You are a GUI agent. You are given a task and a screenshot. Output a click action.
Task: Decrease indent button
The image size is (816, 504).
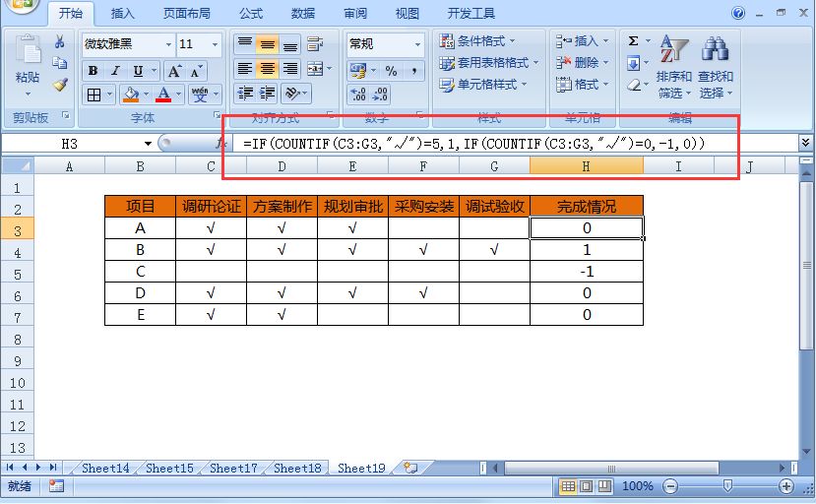[245, 94]
